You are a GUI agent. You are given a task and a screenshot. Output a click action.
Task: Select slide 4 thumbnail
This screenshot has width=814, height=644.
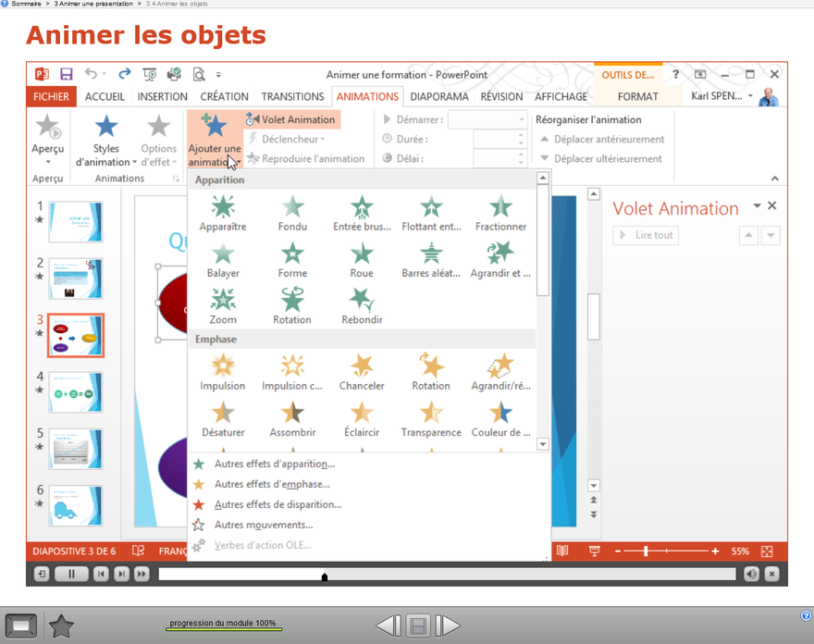(76, 392)
